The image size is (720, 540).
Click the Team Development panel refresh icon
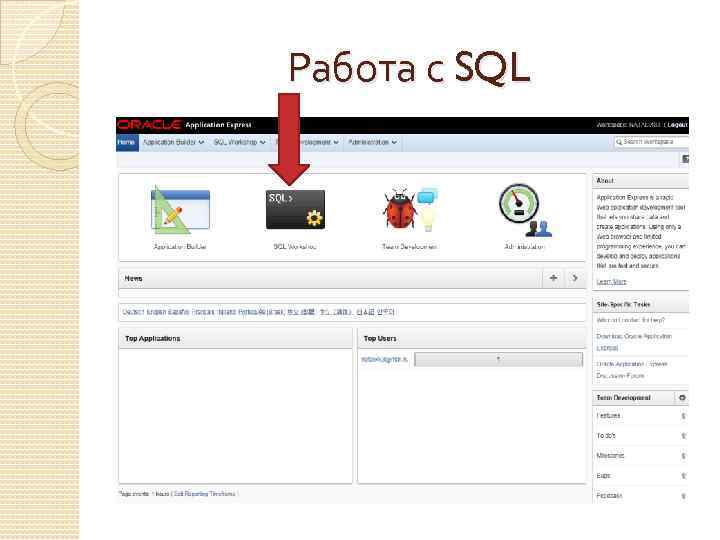click(x=682, y=398)
